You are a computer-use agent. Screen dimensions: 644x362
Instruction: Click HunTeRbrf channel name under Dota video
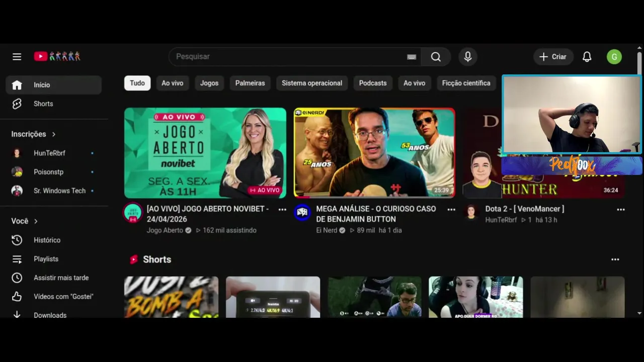[501, 220]
